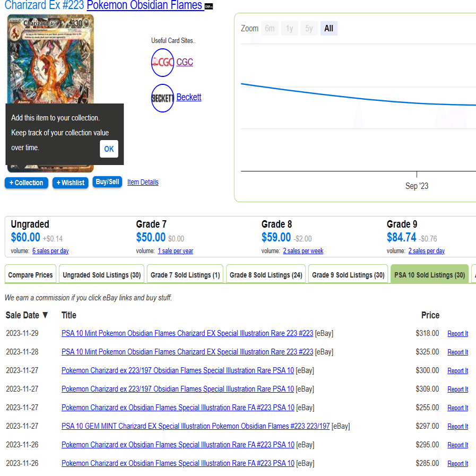Report the $325.00 sale
Viewport: 476px width, 476px height.
pyautogui.click(x=458, y=352)
